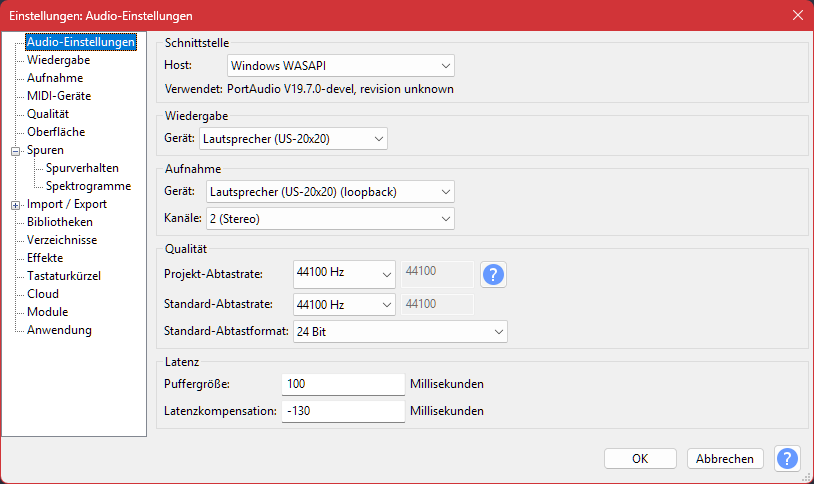Click the Puffergröße input field
This screenshot has height=484, width=814.
tap(342, 384)
